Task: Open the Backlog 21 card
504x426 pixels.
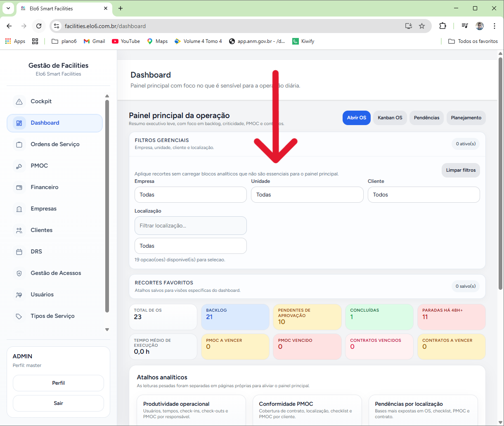Action: point(235,317)
